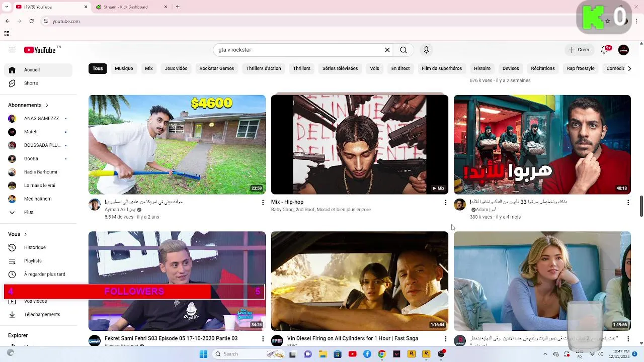644x362 pixels.
Task: Select the Séries télévisées chip
Action: [x=340, y=68]
